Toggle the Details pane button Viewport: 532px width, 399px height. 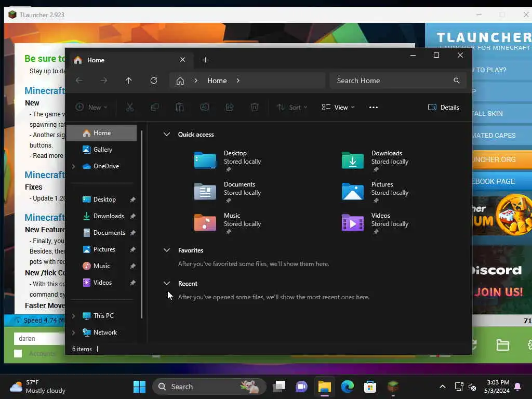[444, 107]
